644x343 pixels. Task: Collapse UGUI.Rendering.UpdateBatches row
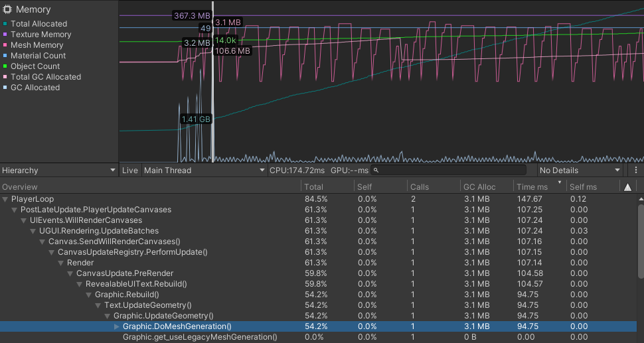33,232
